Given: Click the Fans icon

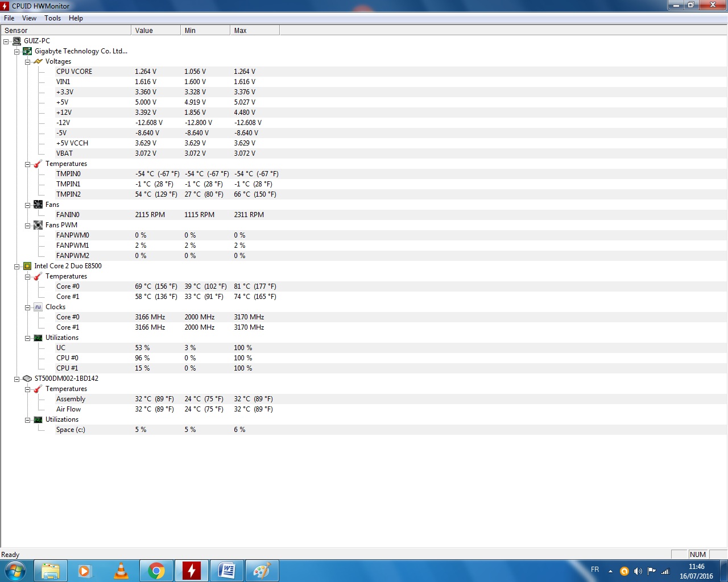Looking at the screenshot, I should (38, 205).
